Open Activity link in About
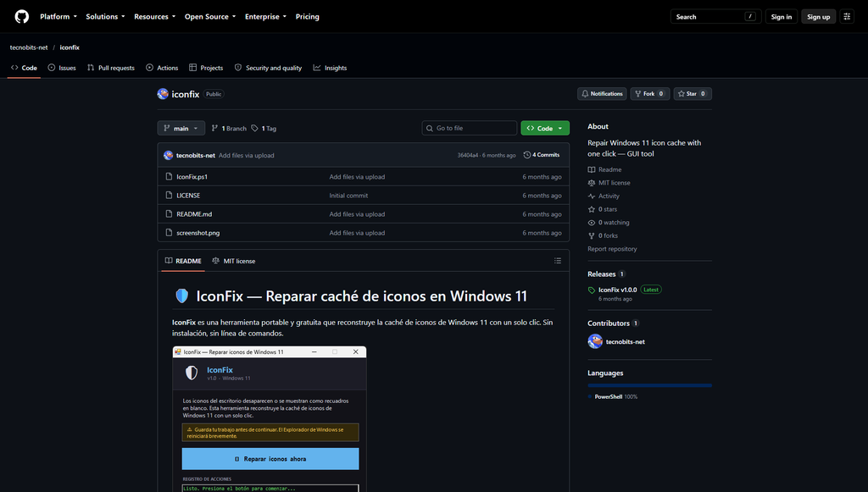The height and width of the screenshot is (492, 868). point(604,196)
